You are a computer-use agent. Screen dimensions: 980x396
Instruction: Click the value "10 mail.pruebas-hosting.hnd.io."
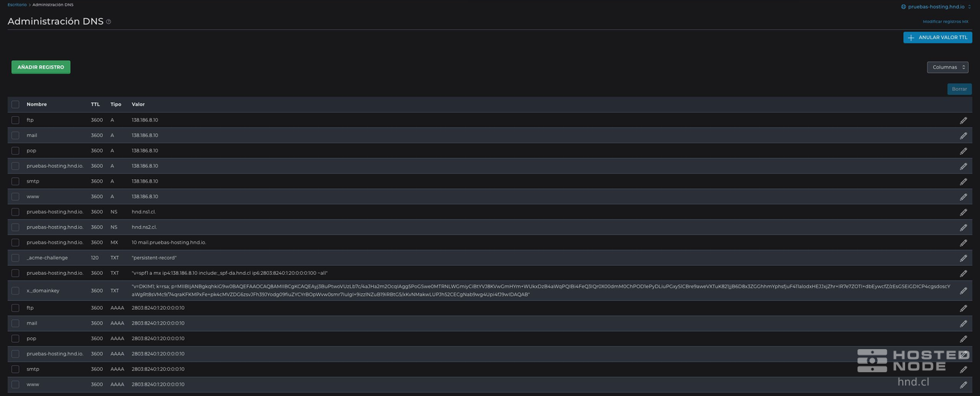[x=169, y=242]
